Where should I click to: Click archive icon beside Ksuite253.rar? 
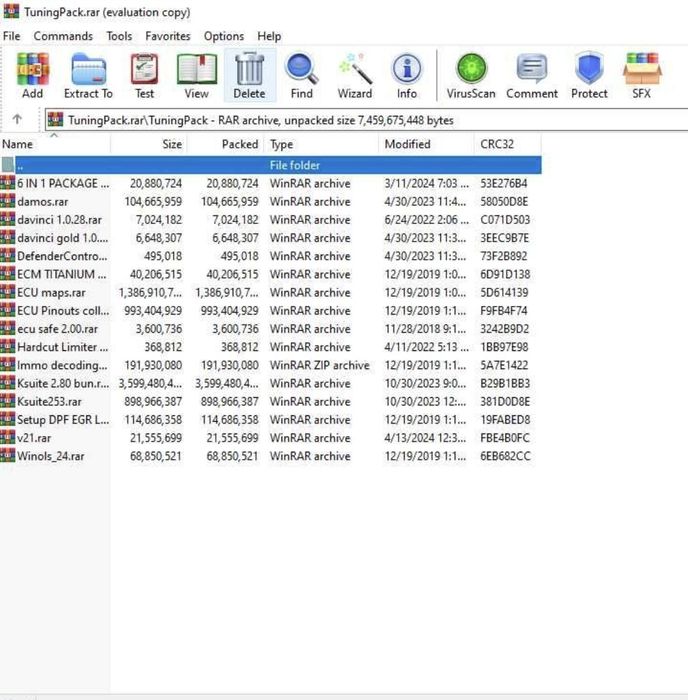pos(8,401)
